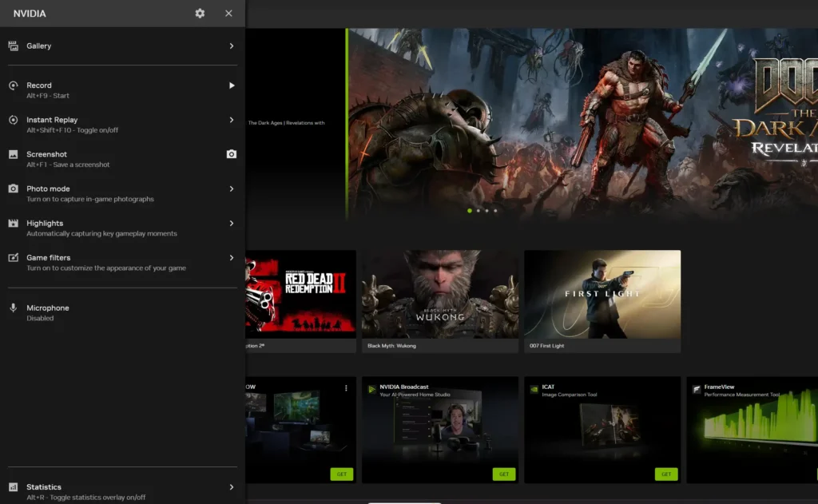This screenshot has height=504, width=818.
Task: Capture screenshot using camera icon
Action: [x=231, y=154]
